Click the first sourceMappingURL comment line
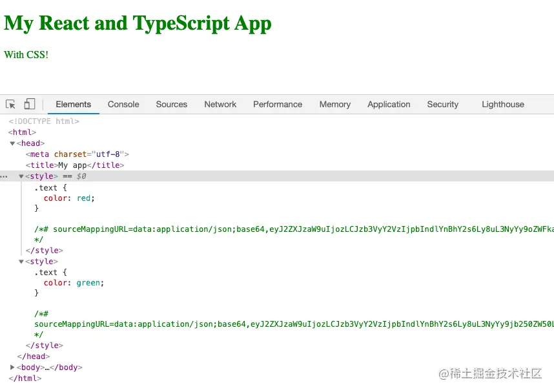The image size is (554, 392). tap(294, 229)
